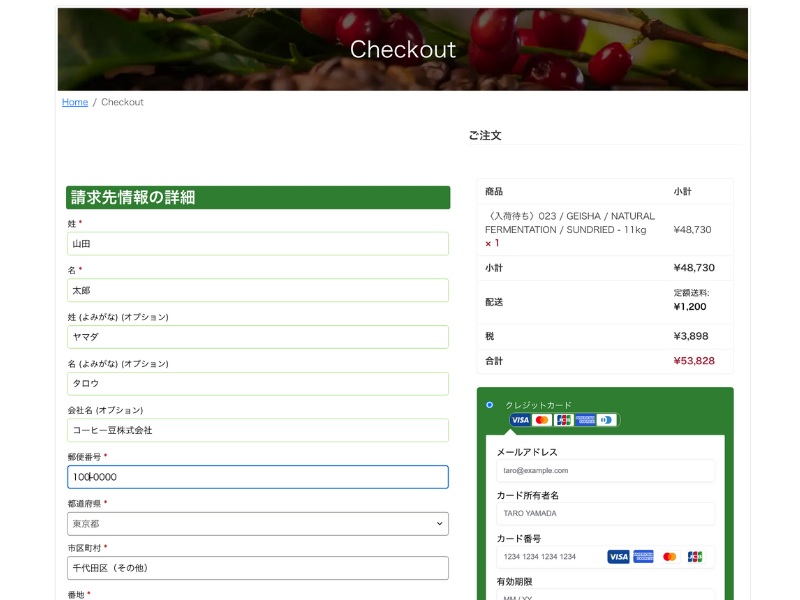Viewport: 800px width, 600px height.
Task: Click the 姓 field containing 山田
Action: [x=258, y=244]
